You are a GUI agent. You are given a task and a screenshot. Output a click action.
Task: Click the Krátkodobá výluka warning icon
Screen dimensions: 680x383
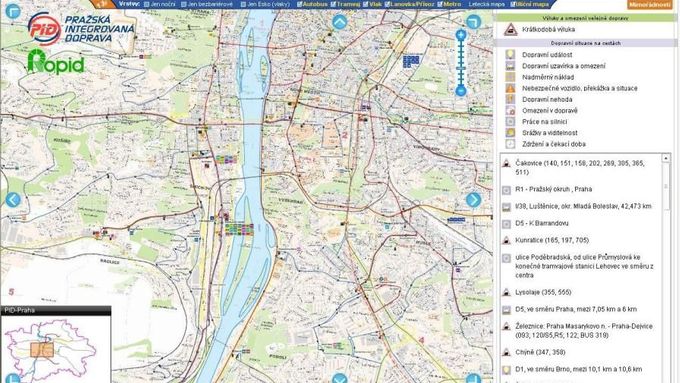pyautogui.click(x=510, y=29)
